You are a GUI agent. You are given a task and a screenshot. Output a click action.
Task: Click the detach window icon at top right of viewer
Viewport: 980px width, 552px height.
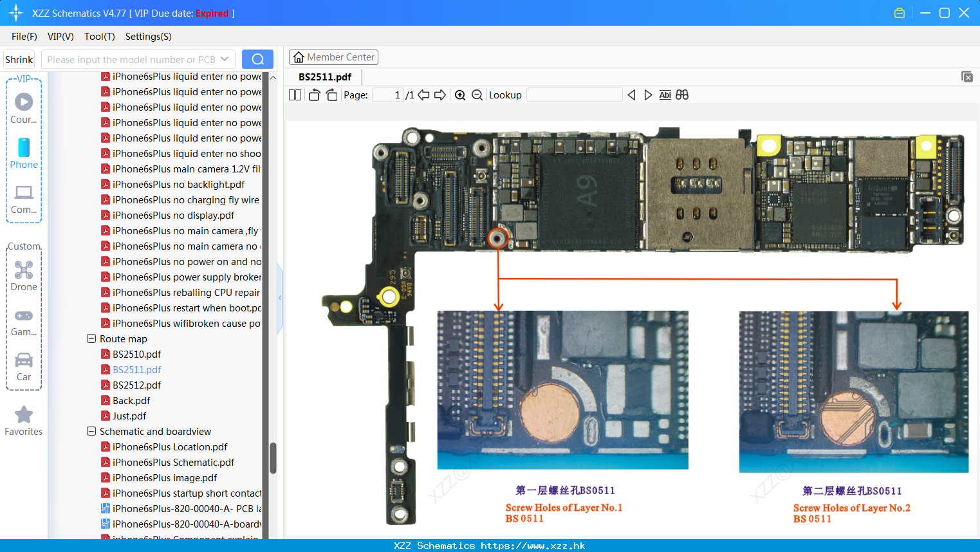pos(966,77)
